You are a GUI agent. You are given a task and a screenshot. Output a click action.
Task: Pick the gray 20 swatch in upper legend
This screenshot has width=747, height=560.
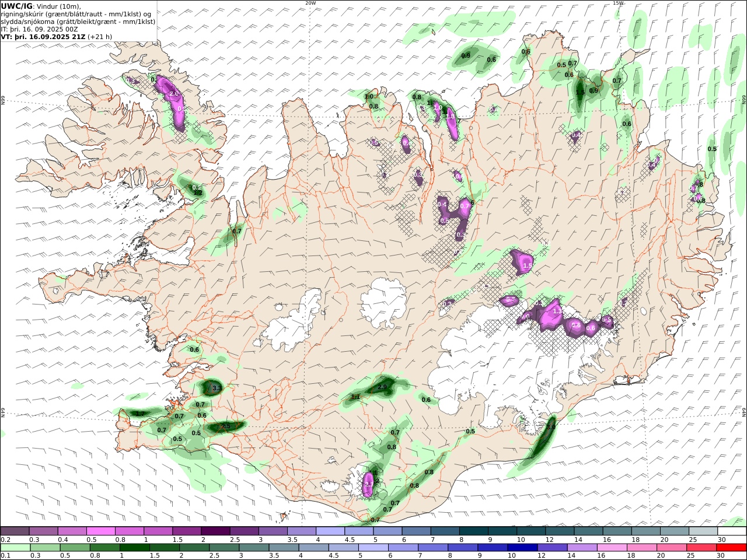[x=675, y=531]
